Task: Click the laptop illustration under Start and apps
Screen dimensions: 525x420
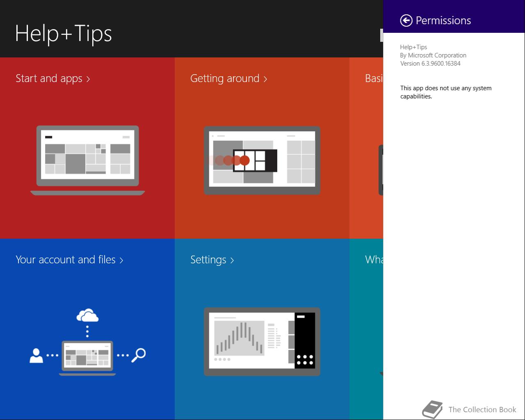Action: (x=87, y=160)
